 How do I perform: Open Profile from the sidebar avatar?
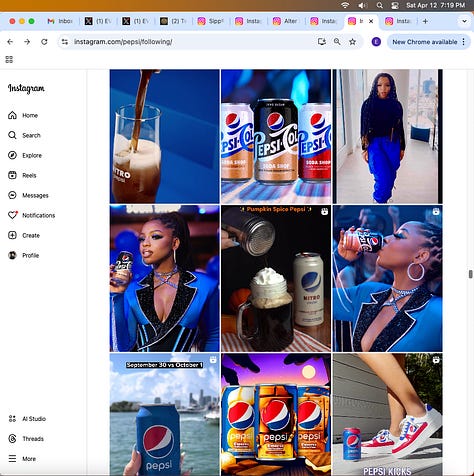23,255
